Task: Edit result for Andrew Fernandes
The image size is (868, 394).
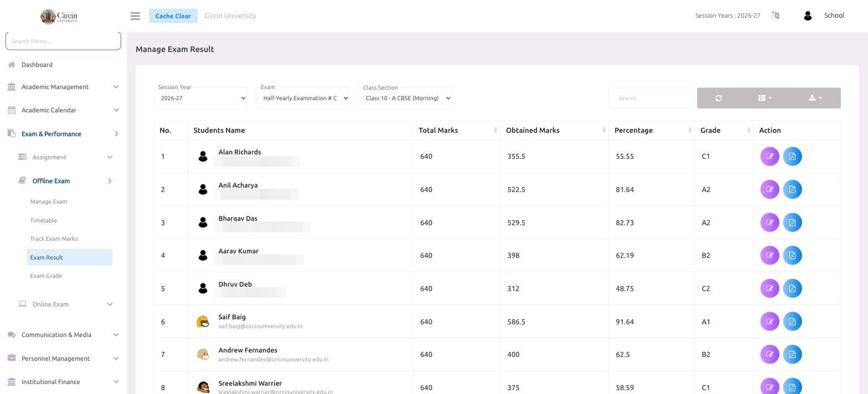Action: 769,354
